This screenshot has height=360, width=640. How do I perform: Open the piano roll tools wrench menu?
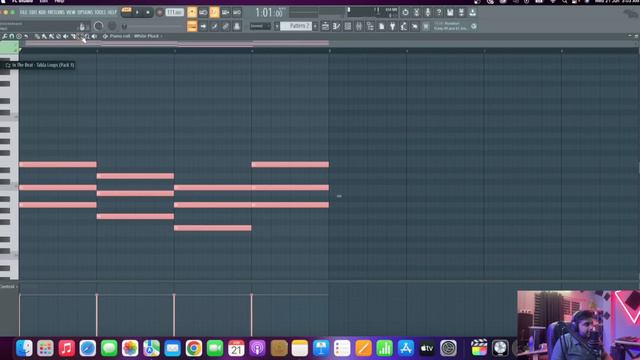pos(4,36)
